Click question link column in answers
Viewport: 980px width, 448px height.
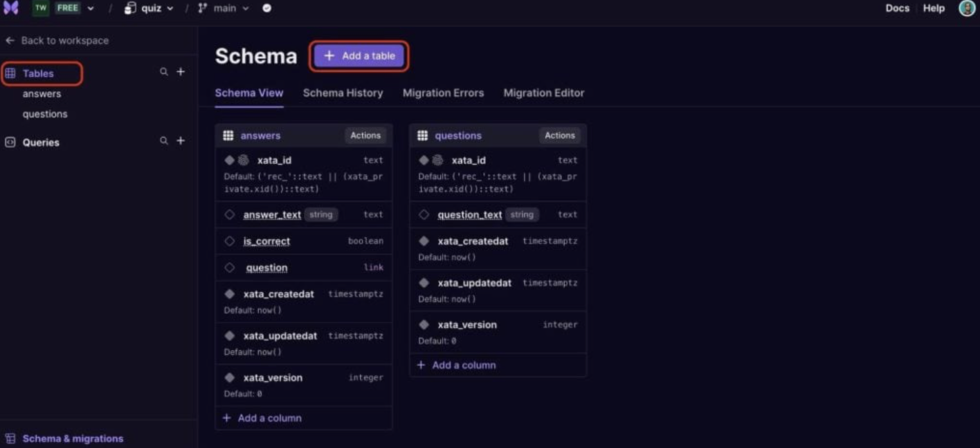(267, 268)
